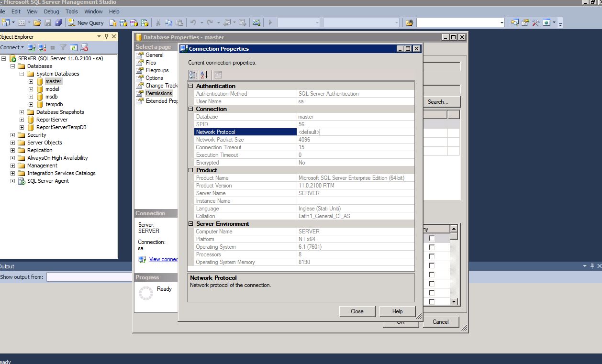The height and width of the screenshot is (364, 602).
Task: Select the tempdb database in tree
Action: 54,104
